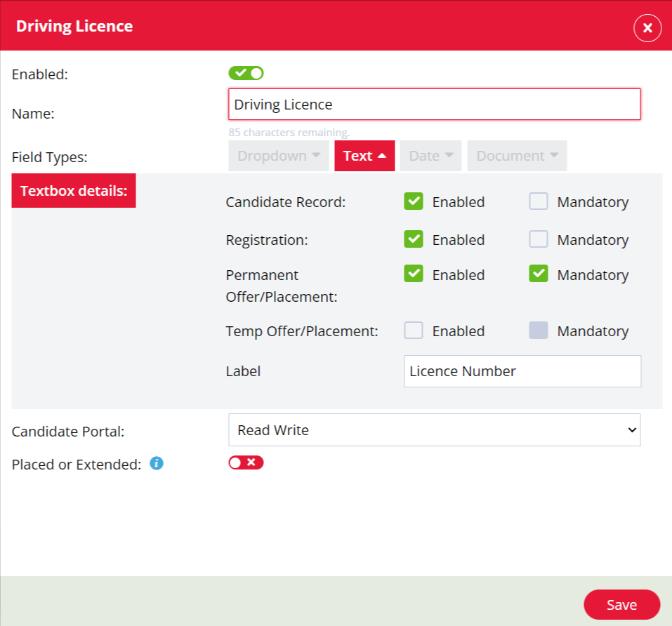Uncheck Permanent Offer/Placement Mandatory checkbox
672x626 pixels.
[x=539, y=274]
